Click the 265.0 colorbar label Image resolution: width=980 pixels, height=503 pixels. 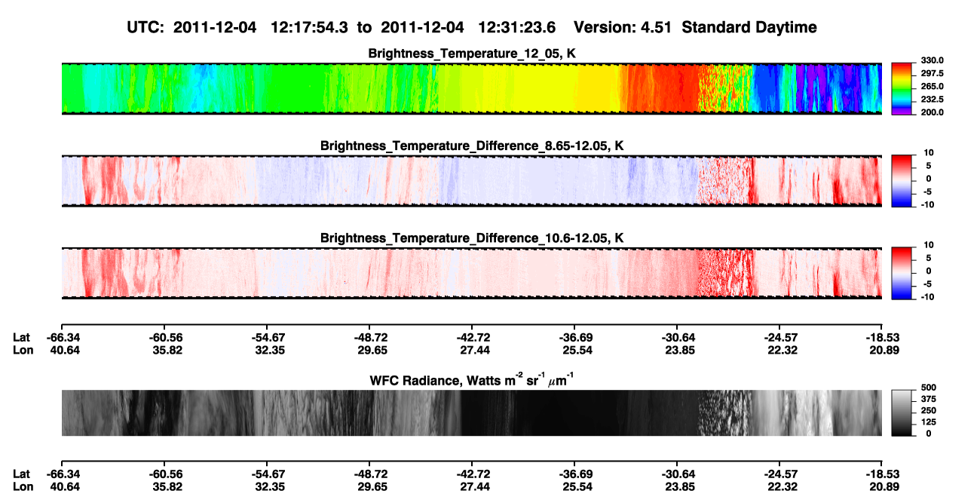[x=932, y=86]
